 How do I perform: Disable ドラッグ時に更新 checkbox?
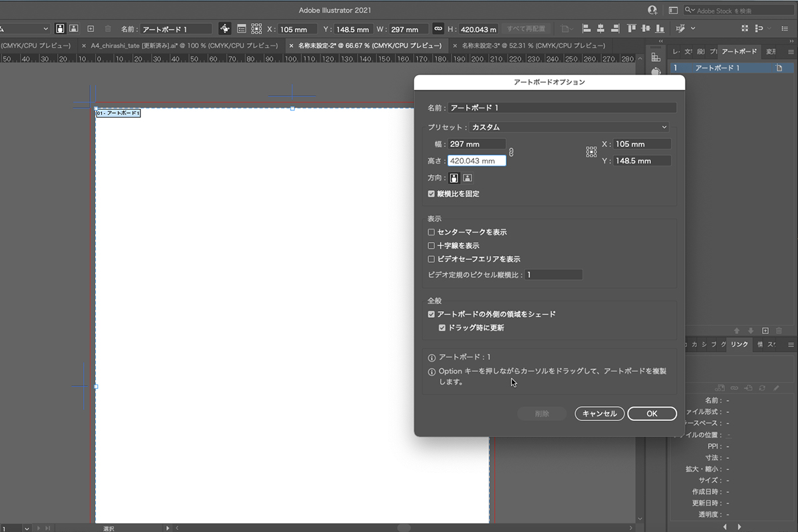click(442, 328)
